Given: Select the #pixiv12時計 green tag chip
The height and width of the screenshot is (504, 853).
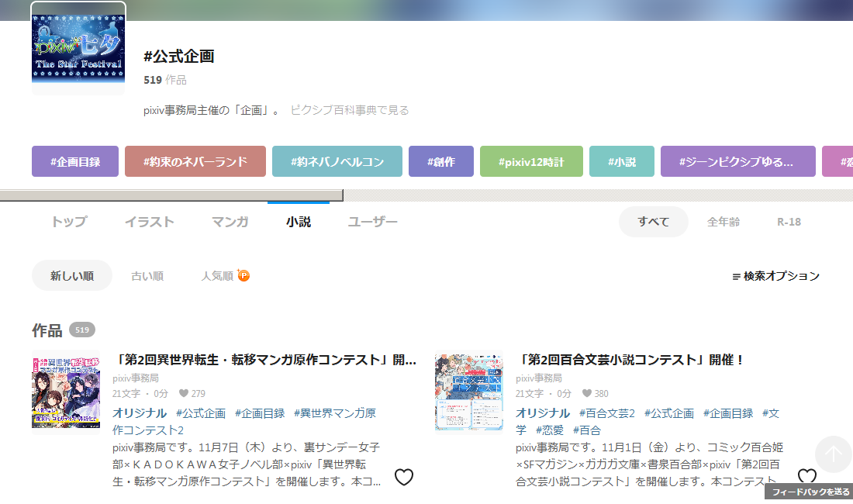Looking at the screenshot, I should pos(531,161).
